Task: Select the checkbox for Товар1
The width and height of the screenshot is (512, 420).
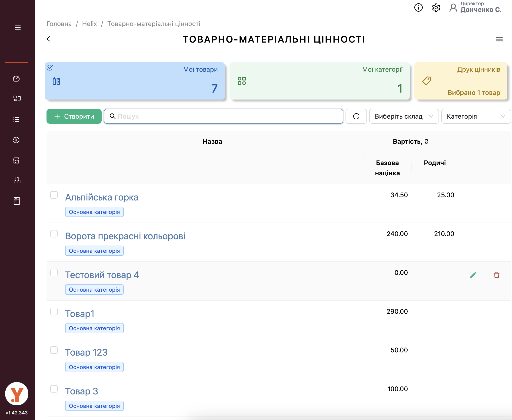Action: click(x=54, y=311)
